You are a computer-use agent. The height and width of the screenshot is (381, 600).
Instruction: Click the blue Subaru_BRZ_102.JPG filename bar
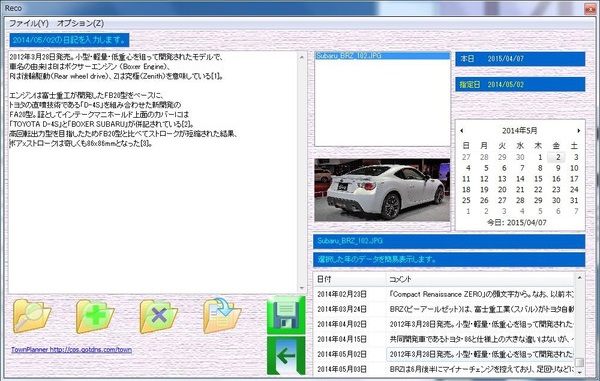click(449, 241)
